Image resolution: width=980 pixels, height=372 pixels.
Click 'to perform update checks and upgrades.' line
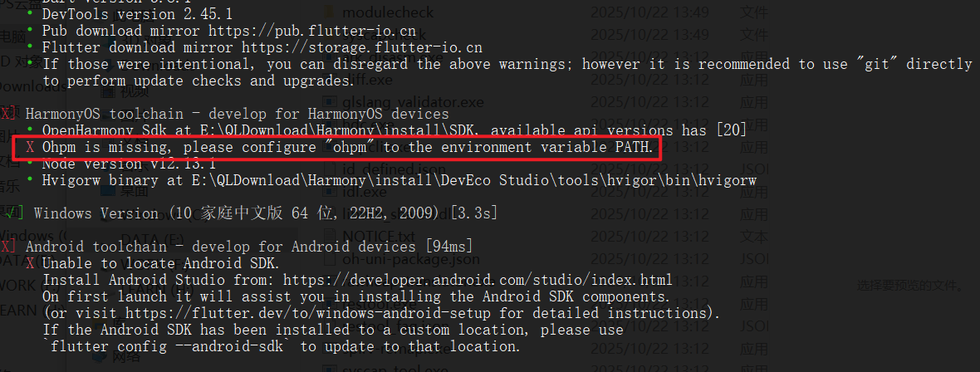(198, 81)
